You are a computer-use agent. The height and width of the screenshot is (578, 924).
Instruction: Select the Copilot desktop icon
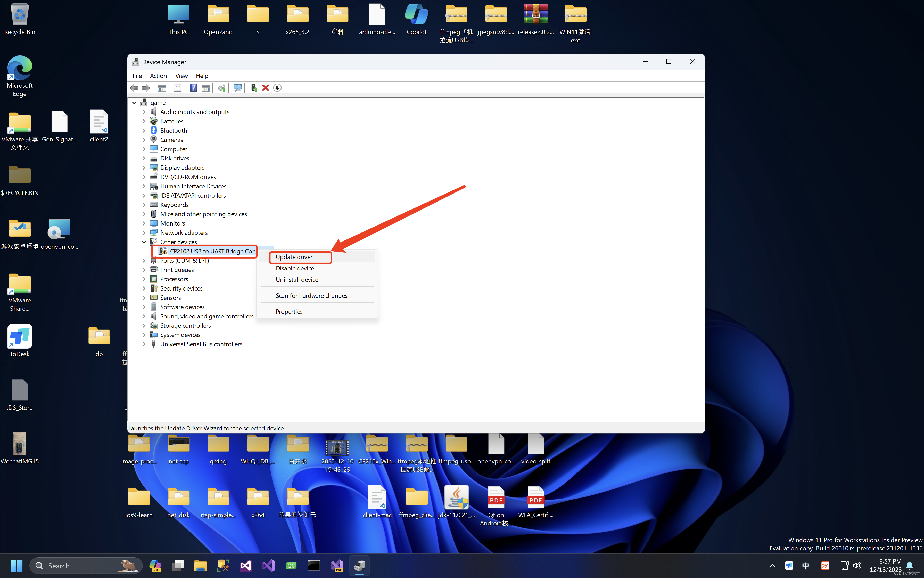pos(416,19)
